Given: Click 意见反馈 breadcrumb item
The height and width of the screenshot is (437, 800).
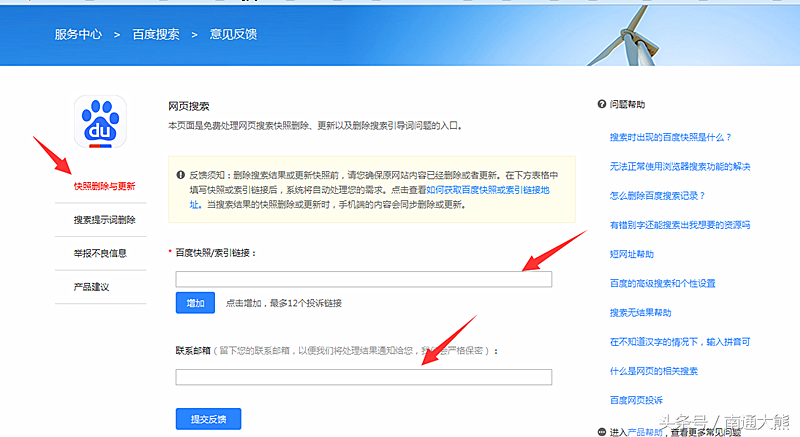Looking at the screenshot, I should (x=233, y=34).
